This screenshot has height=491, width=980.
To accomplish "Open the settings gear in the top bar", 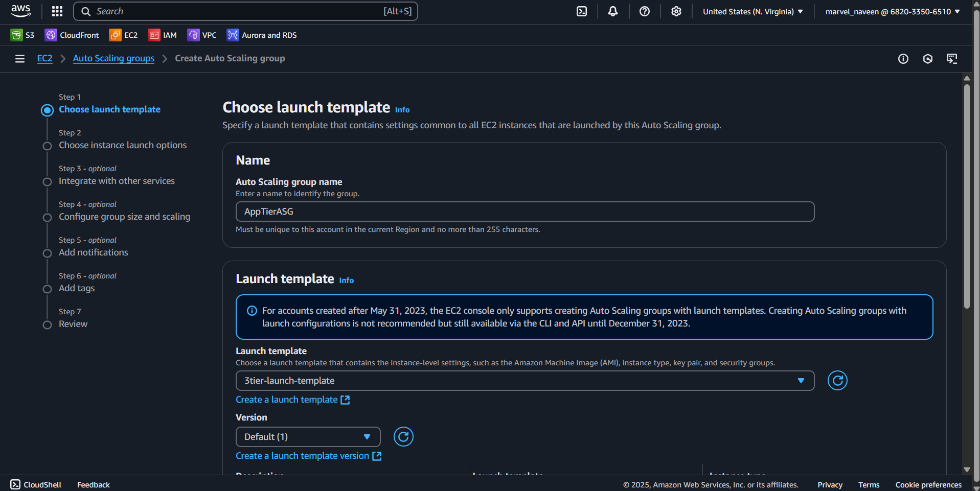I will pos(676,11).
